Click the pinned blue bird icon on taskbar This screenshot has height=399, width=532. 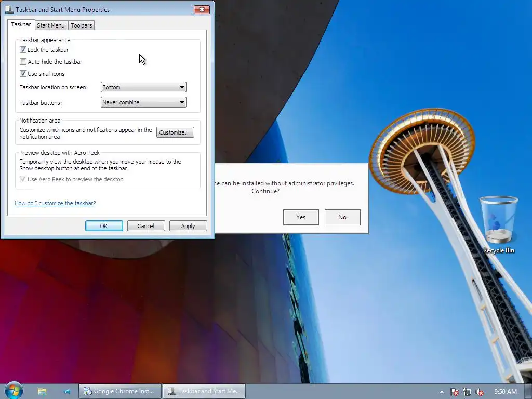[x=67, y=392]
